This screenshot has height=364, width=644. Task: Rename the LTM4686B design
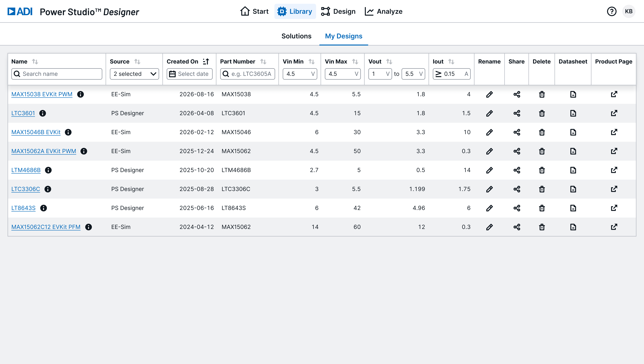pyautogui.click(x=489, y=170)
